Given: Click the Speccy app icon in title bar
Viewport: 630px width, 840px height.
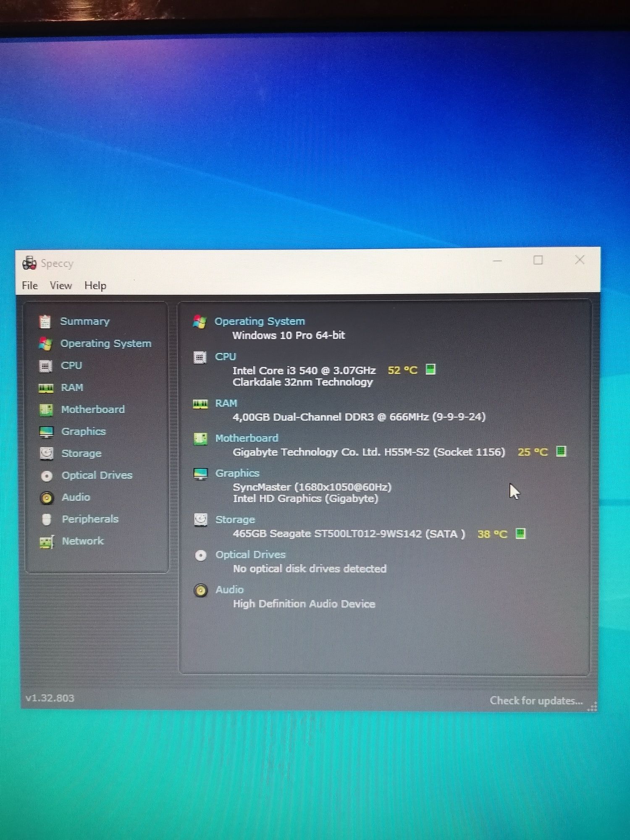Looking at the screenshot, I should click(x=29, y=263).
